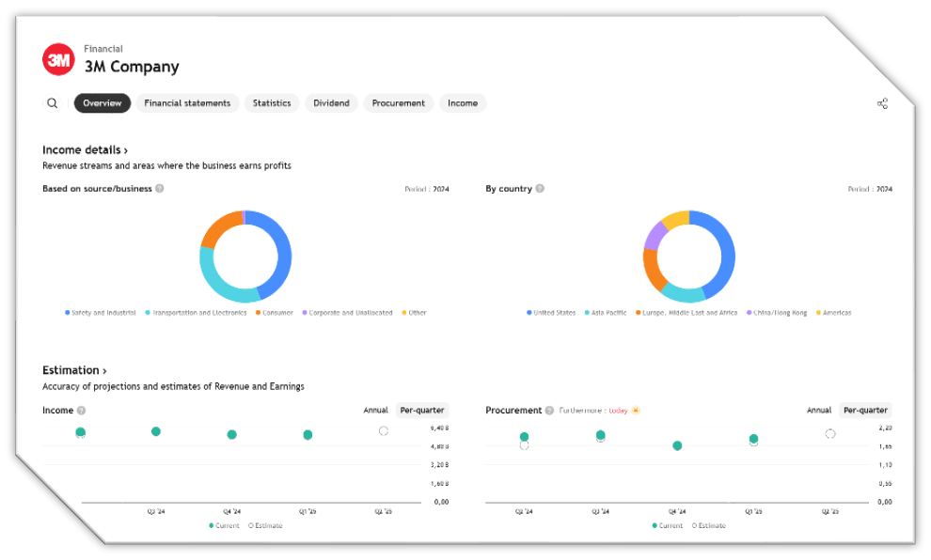Click the yellow segment of country donut

(675, 219)
